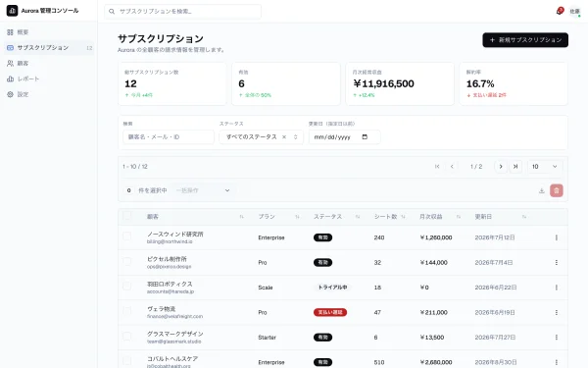Open 設定 in the sidebar
The width and height of the screenshot is (588, 368).
(x=49, y=94)
